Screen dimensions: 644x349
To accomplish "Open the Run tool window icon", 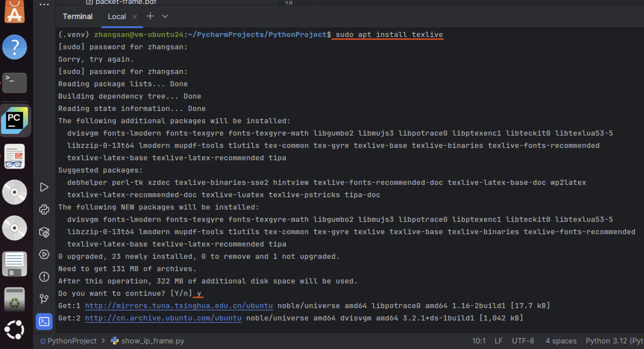I will point(44,187).
